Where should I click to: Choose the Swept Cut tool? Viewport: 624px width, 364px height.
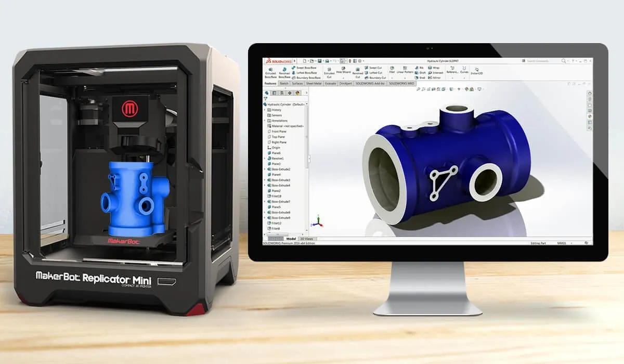point(373,68)
